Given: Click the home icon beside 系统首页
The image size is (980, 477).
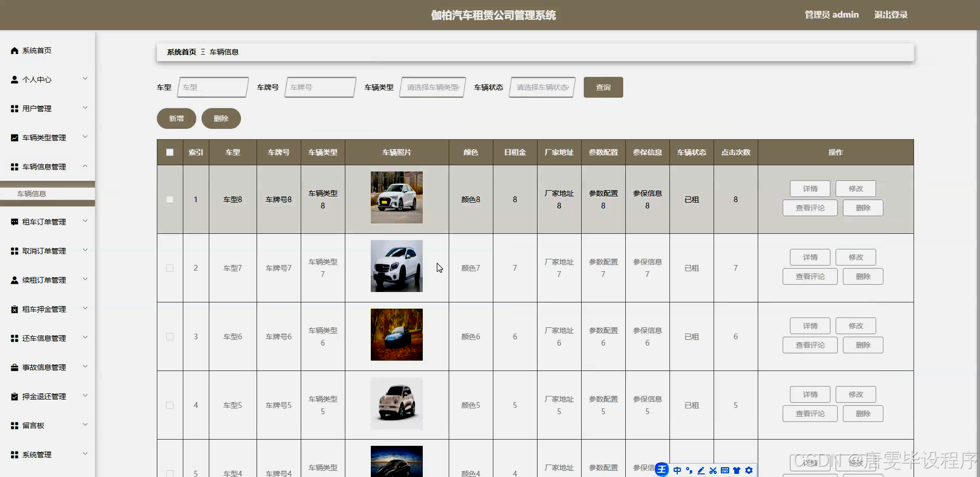Looking at the screenshot, I should click(x=15, y=50).
